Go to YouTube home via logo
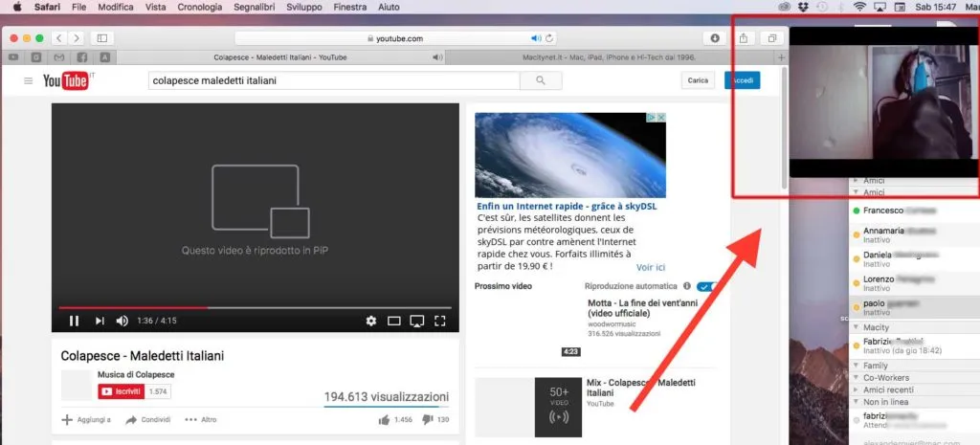The width and height of the screenshot is (980, 445). point(66,80)
